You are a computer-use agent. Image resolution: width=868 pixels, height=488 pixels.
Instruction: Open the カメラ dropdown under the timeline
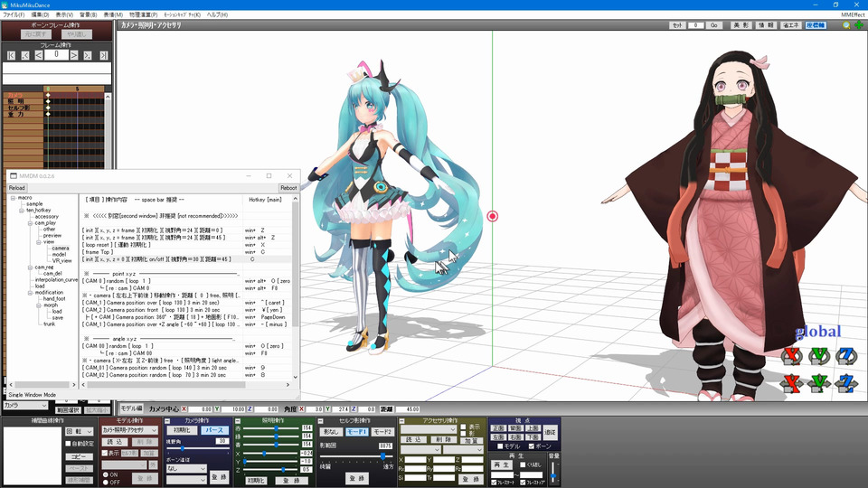(25, 406)
